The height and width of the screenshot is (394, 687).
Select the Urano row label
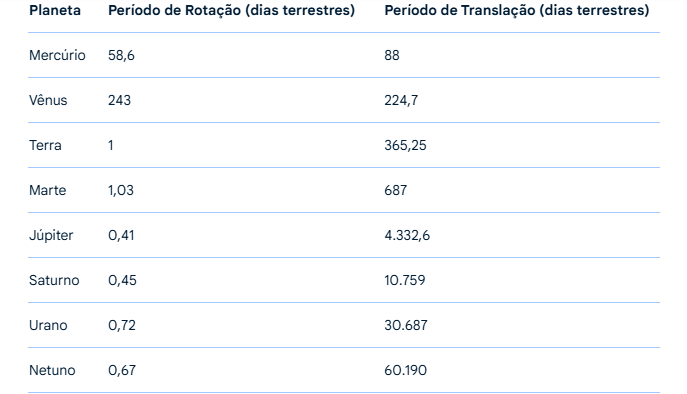[x=48, y=326]
